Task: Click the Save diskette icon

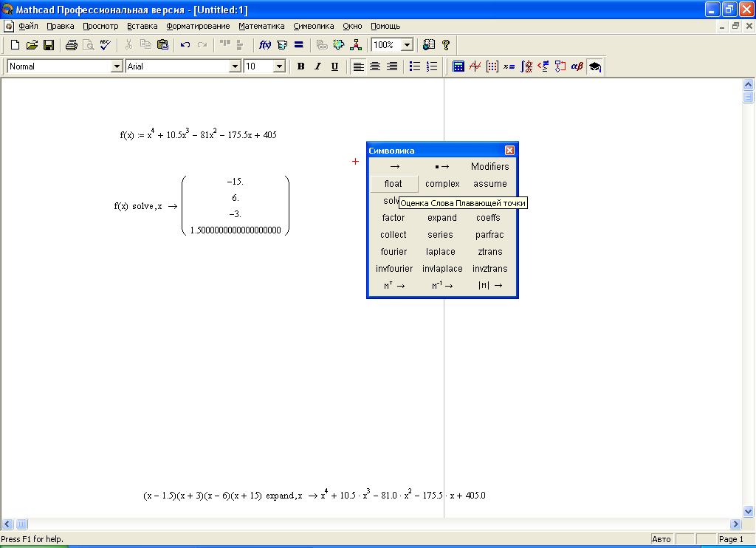Action: (x=49, y=45)
